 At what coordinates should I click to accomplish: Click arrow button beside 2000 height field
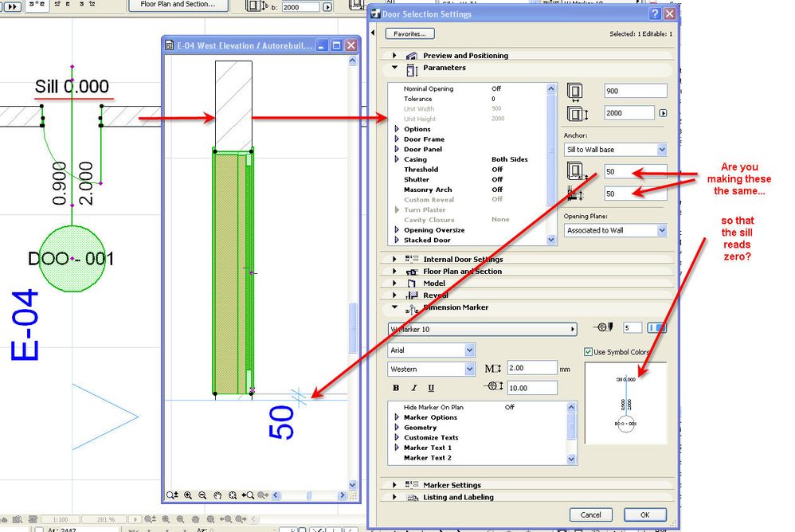[663, 113]
